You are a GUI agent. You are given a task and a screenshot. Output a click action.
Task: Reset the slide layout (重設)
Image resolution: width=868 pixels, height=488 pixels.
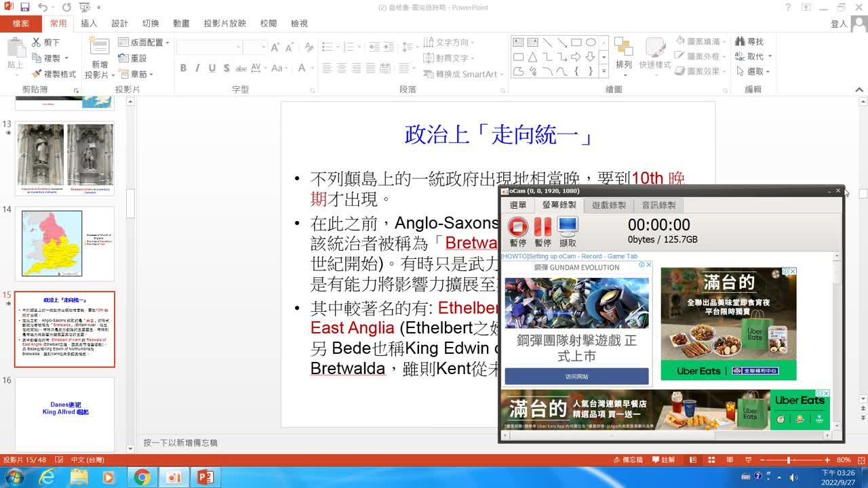(x=132, y=58)
